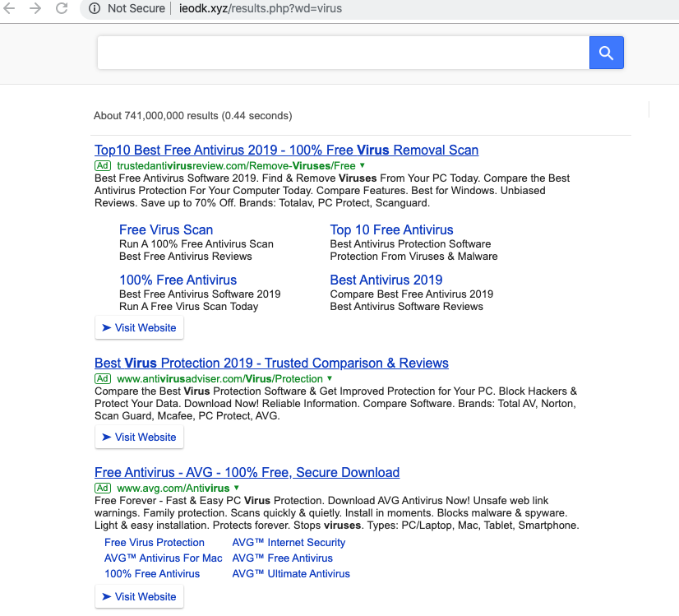
Task: Click Ad badge beside www.avg.com
Action: 103,488
